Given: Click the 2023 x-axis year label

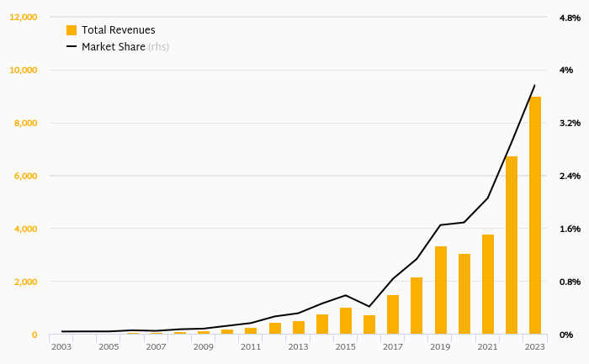Looking at the screenshot, I should point(534,346).
